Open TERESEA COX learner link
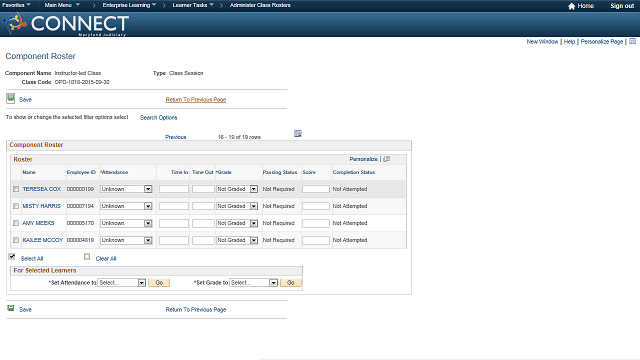Screen dimensions: 640x360 [x=42, y=189]
